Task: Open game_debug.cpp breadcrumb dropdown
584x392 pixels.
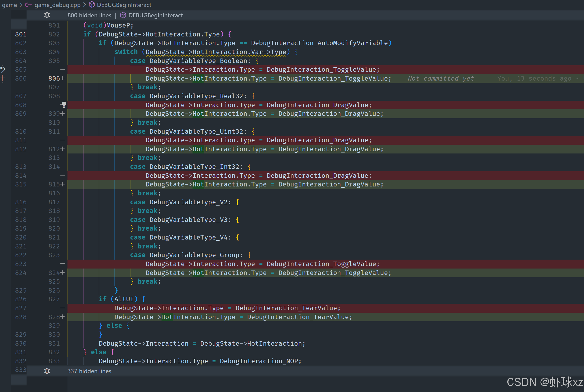Action: 58,5
